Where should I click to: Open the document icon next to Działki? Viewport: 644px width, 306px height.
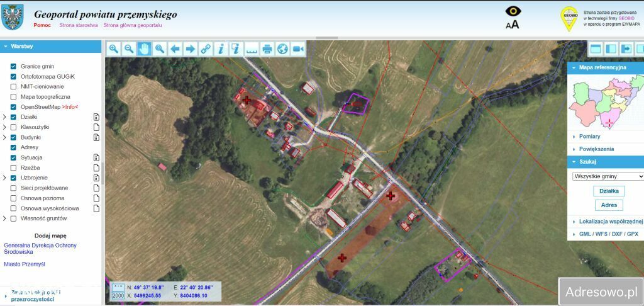pos(96,117)
